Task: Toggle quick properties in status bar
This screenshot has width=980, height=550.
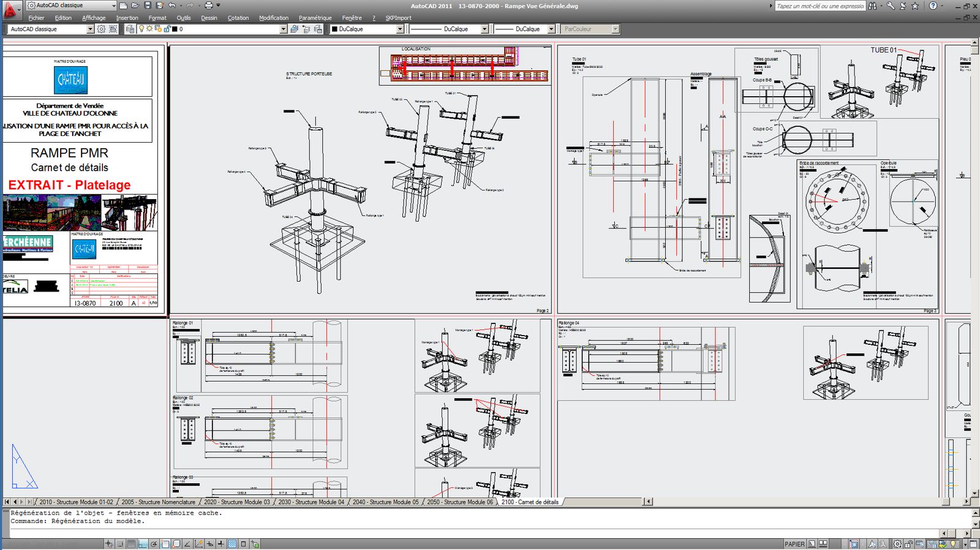Action: coord(243,543)
